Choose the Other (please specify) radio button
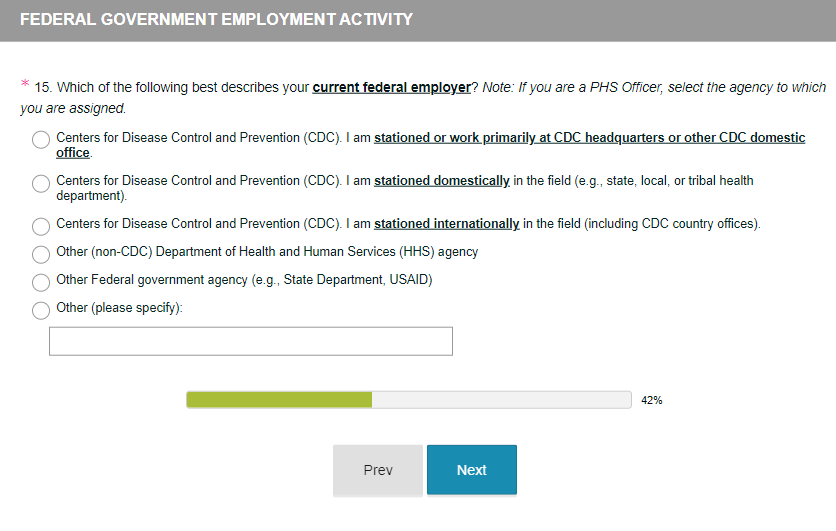 [x=41, y=310]
